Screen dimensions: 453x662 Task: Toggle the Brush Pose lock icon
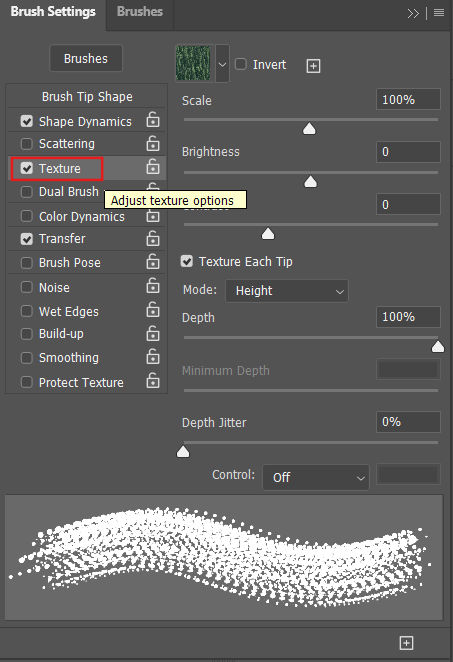click(153, 262)
